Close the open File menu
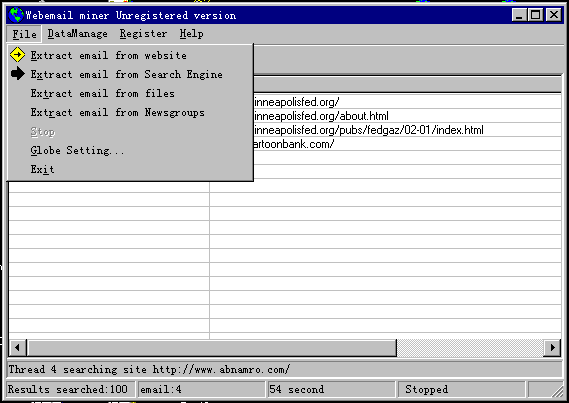This screenshot has height=403, width=569. coord(24,34)
